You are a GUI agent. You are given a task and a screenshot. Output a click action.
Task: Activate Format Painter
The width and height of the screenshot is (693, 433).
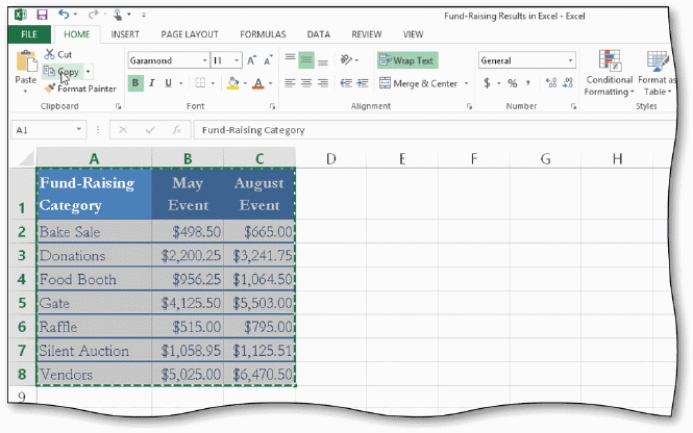pyautogui.click(x=80, y=89)
